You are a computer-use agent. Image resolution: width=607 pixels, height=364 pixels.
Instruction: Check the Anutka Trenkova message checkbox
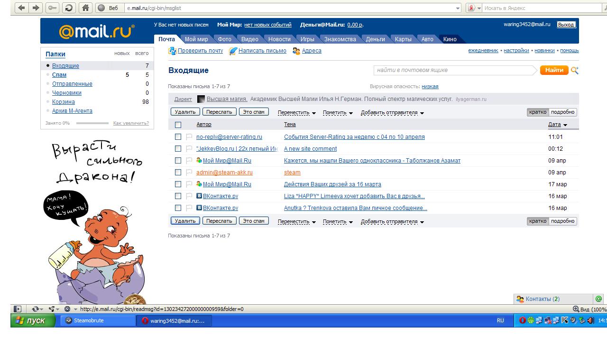[178, 208]
